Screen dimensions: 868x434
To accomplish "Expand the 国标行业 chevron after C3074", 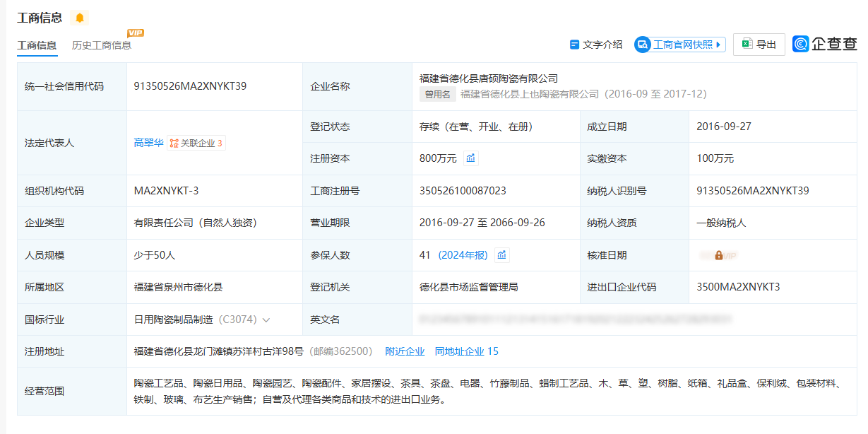I will pos(266,320).
